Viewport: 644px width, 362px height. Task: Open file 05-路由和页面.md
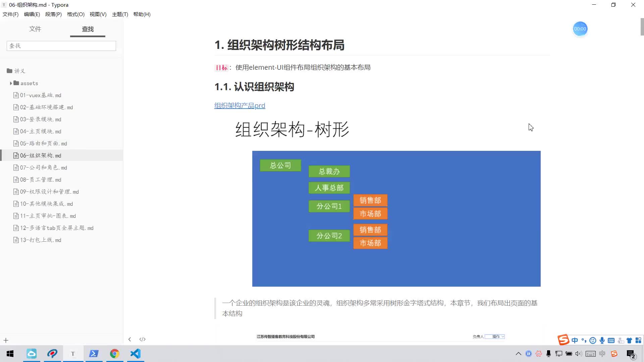pyautogui.click(x=40, y=143)
